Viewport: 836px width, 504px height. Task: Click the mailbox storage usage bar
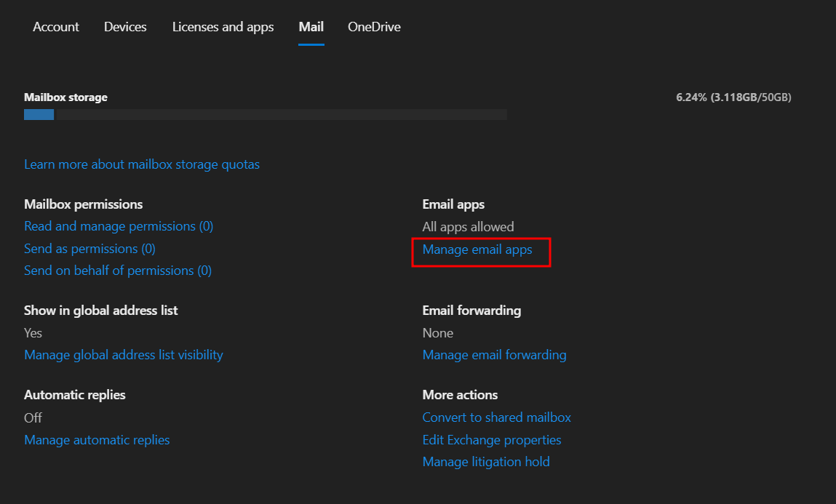click(265, 115)
